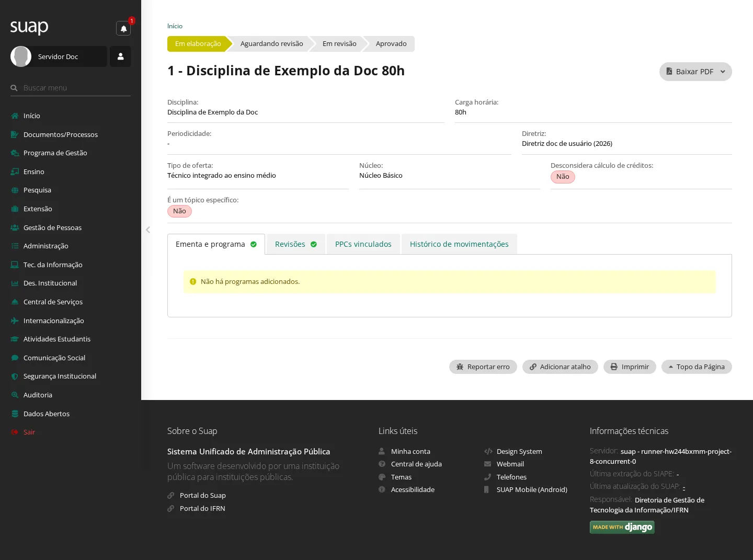The image size is (753, 560).
Task: Open the Portal do Suap footer link
Action: tap(203, 495)
